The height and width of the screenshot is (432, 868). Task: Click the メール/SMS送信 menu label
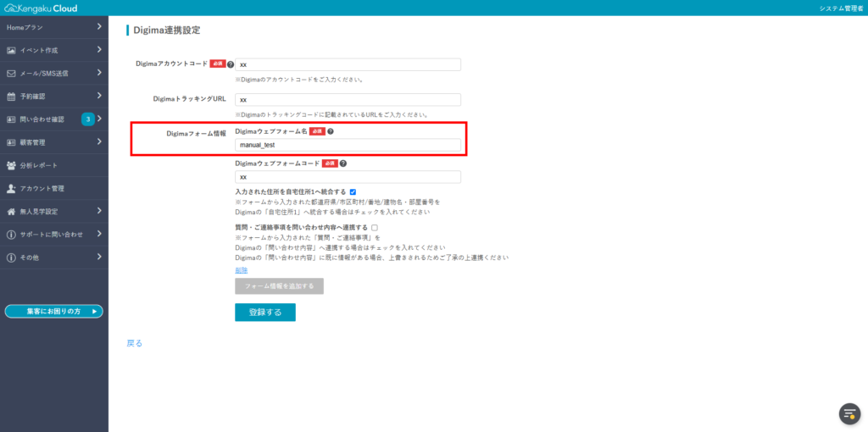pos(44,73)
